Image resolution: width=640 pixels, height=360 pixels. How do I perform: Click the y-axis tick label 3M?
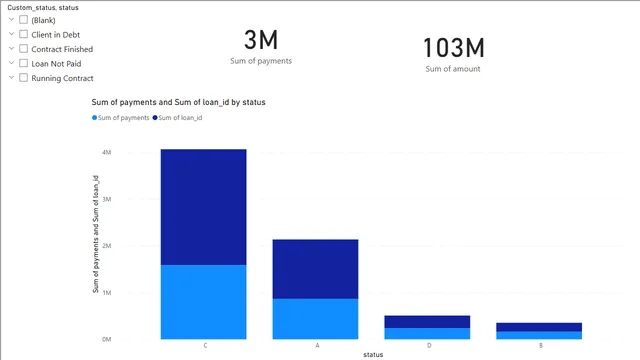coord(107,199)
